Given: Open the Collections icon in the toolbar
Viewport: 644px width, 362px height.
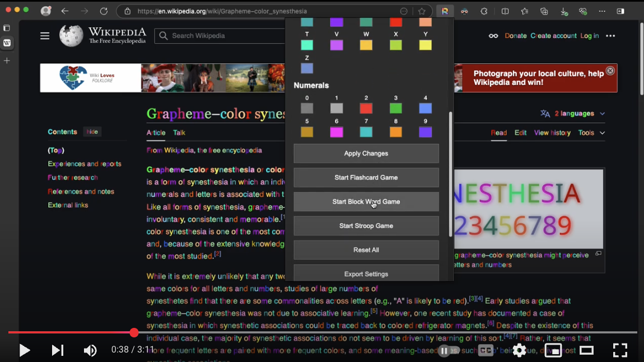Looking at the screenshot, I should click(543, 11).
